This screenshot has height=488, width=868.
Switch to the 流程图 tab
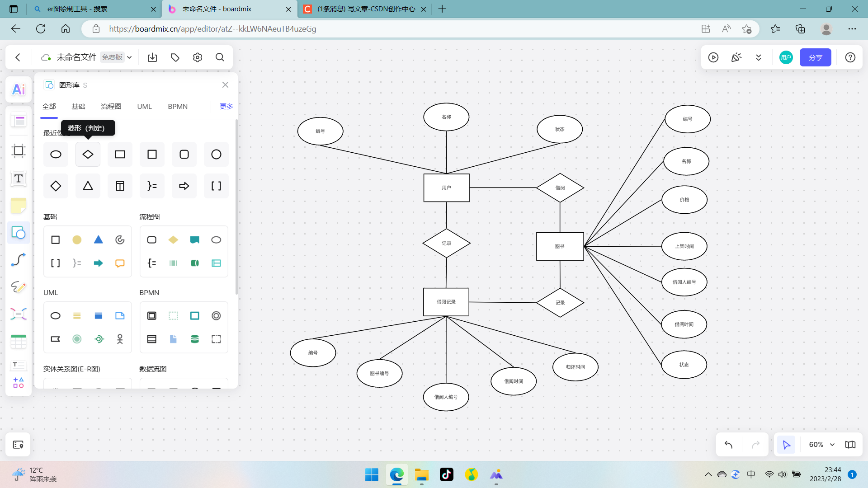point(111,107)
